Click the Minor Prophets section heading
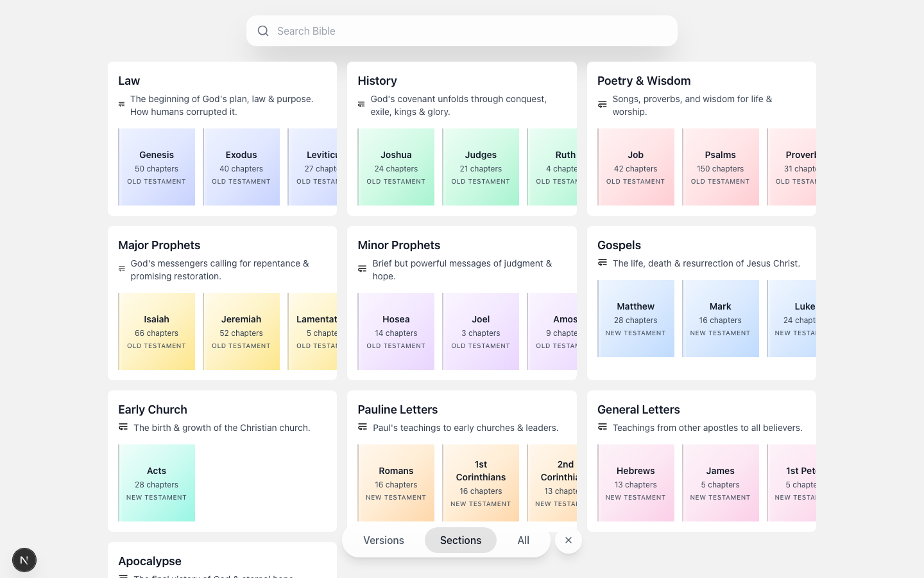The image size is (924, 578). (x=399, y=245)
